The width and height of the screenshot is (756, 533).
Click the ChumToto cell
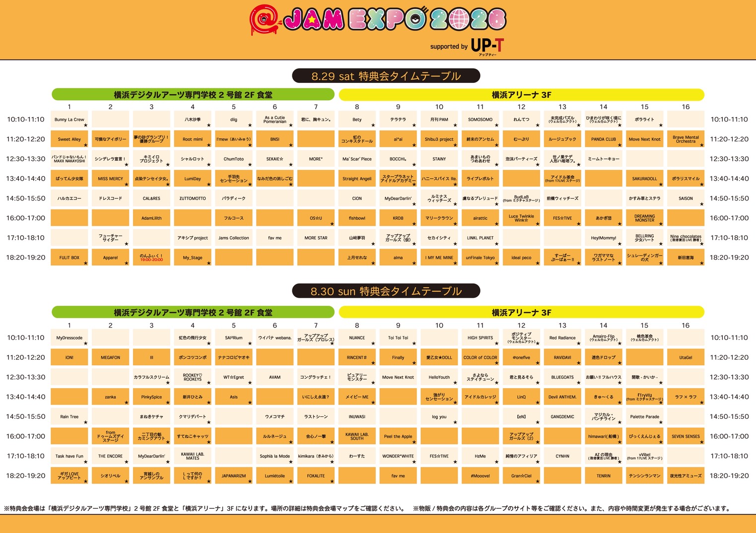pyautogui.click(x=234, y=159)
